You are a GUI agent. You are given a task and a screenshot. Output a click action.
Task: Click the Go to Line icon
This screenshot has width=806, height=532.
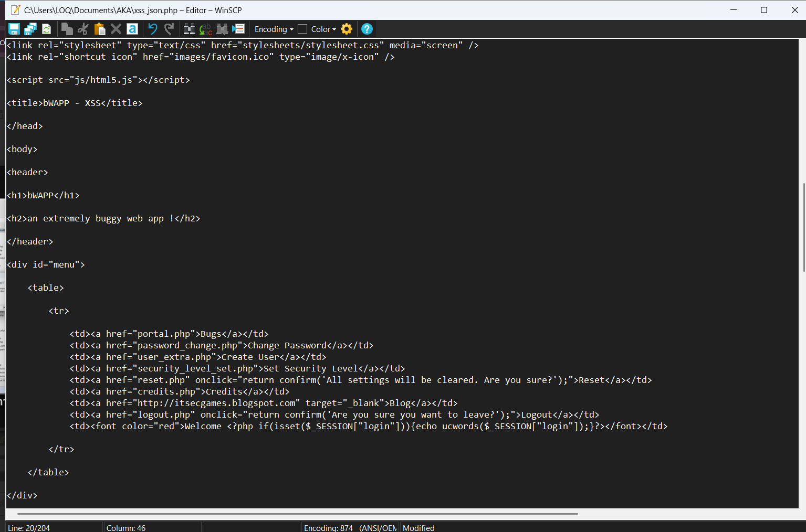[238, 29]
